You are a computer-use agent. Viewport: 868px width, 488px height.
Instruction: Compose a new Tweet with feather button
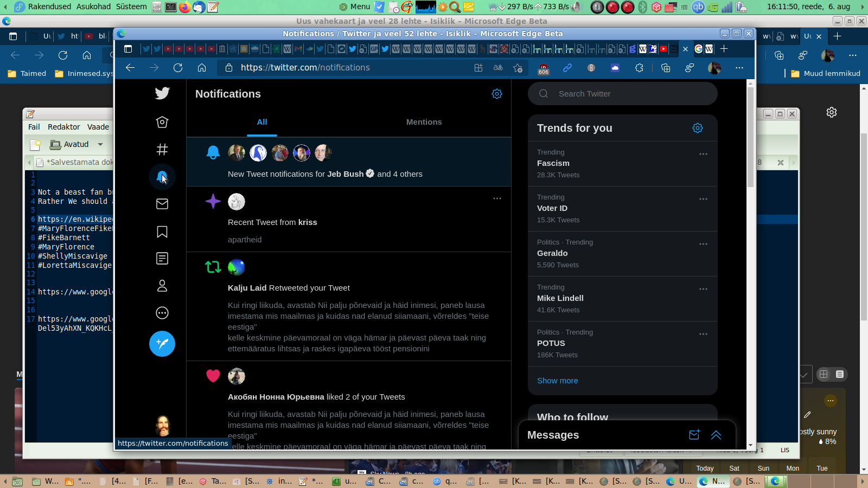click(162, 344)
